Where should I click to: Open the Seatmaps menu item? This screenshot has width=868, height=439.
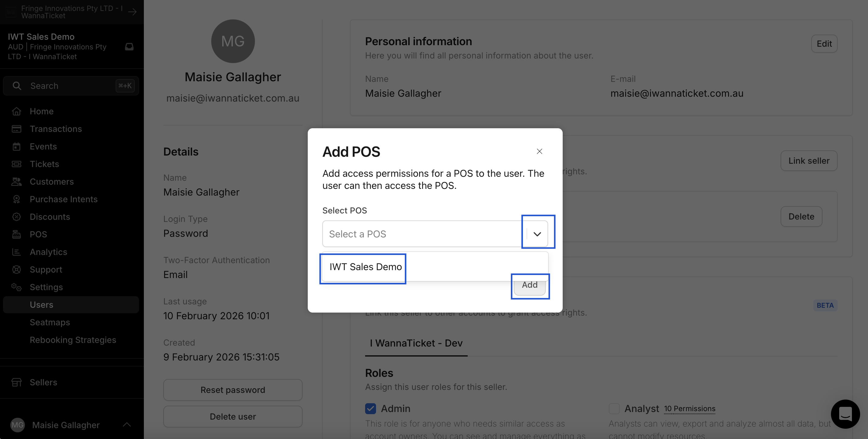point(50,322)
